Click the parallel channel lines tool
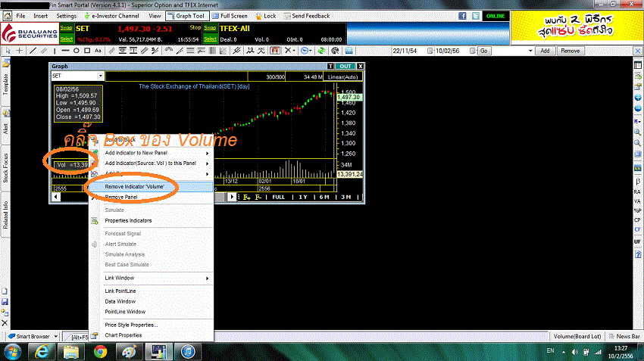644x361 pixels. (43, 51)
